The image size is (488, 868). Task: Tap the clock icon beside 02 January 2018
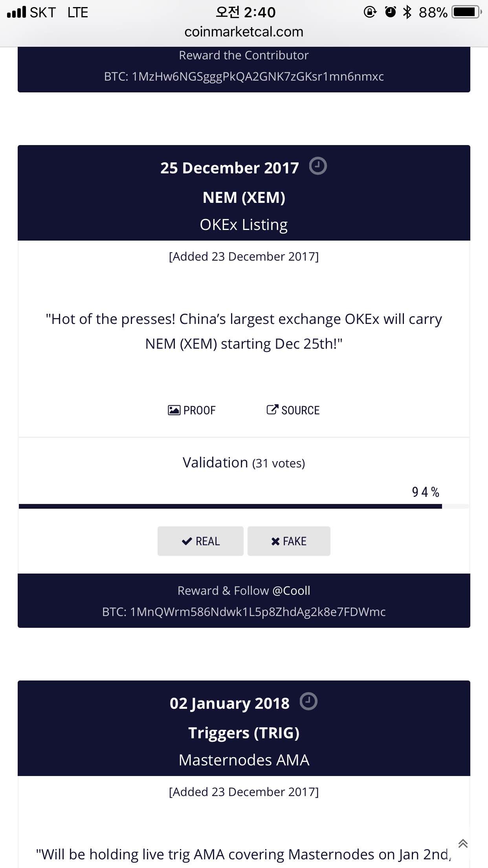click(x=308, y=701)
